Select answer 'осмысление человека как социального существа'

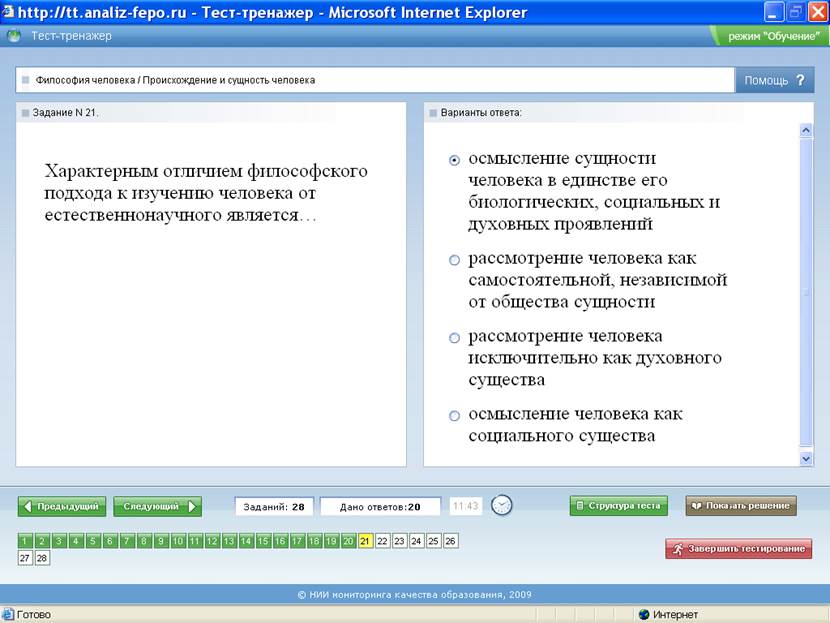[x=454, y=416]
